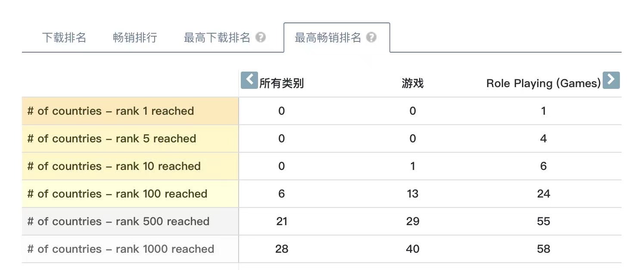Viewport: 644px width, 270px height.
Task: Click the help icon beside 最高下载排名
Action: pos(260,38)
